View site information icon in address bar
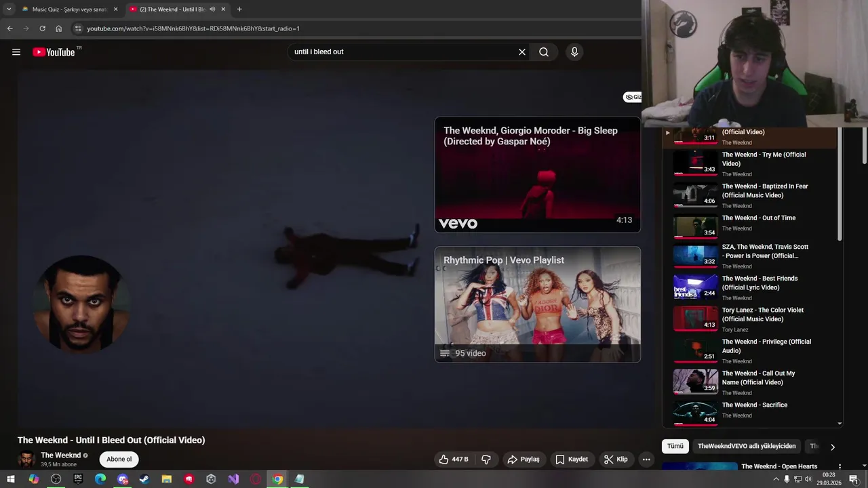The height and width of the screenshot is (488, 868). (x=78, y=28)
